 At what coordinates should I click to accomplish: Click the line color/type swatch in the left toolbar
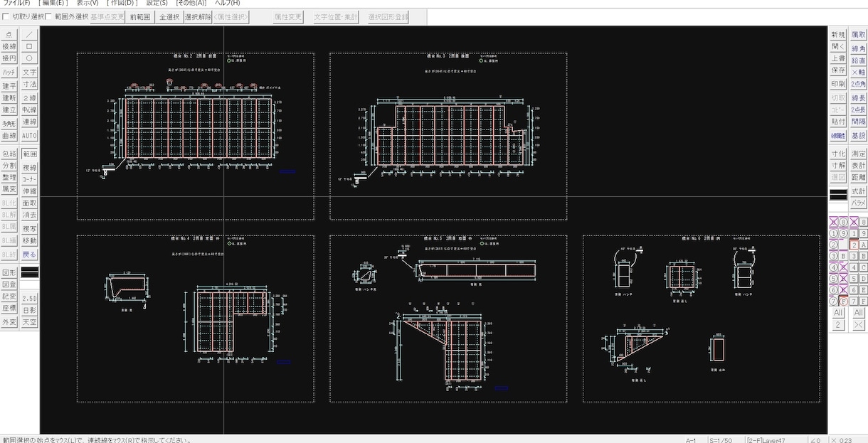pyautogui.click(x=29, y=272)
